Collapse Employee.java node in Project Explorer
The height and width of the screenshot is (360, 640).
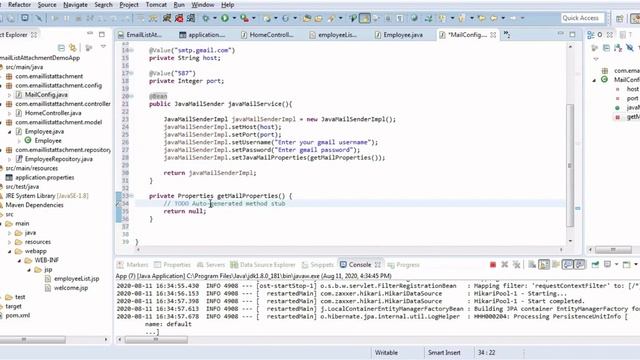coord(9,132)
